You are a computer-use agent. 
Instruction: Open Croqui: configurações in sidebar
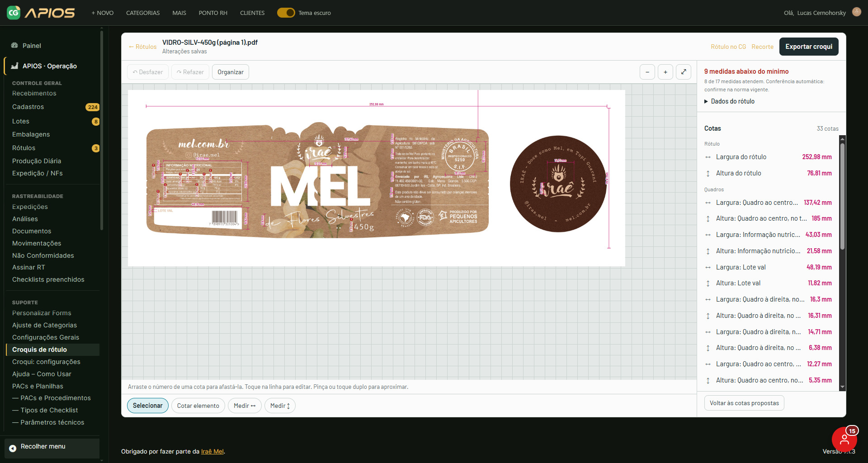[46, 362]
